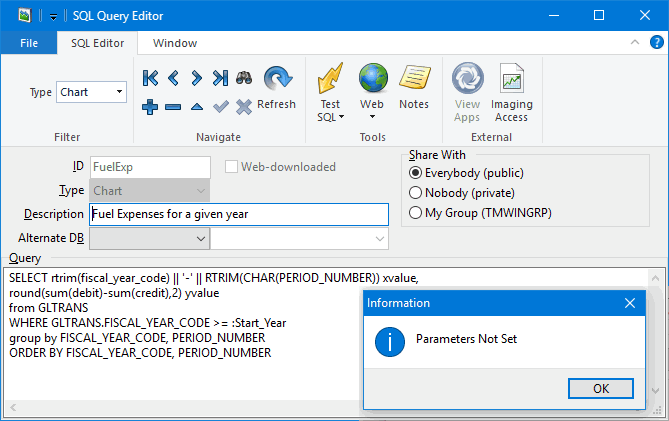Click the application icon in title bar
Screen dimensions: 669x421
[x=25, y=16]
